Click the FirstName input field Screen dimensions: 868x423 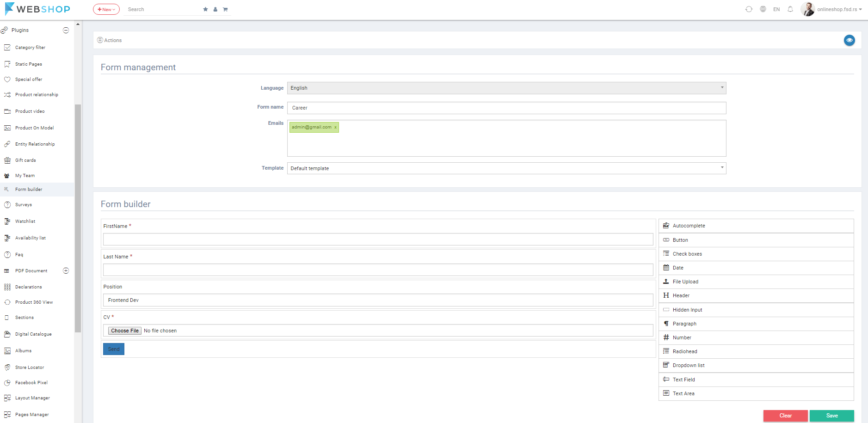pyautogui.click(x=378, y=239)
